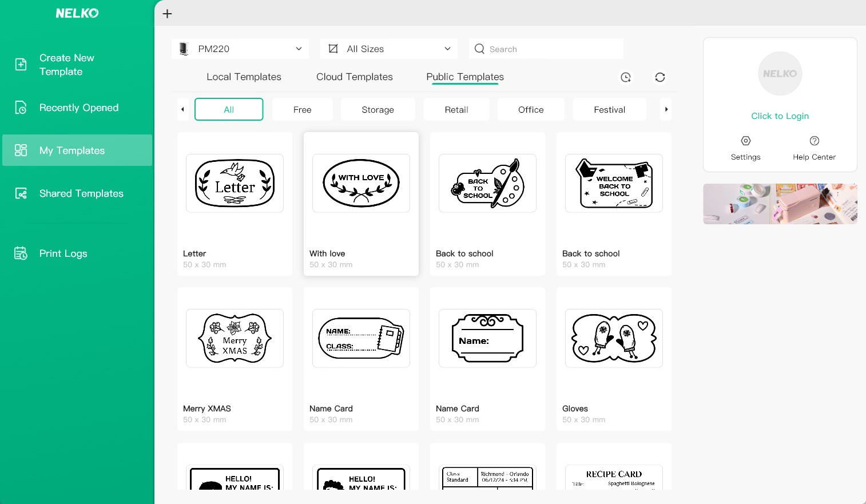Open the With Love template thumbnail

361,183
